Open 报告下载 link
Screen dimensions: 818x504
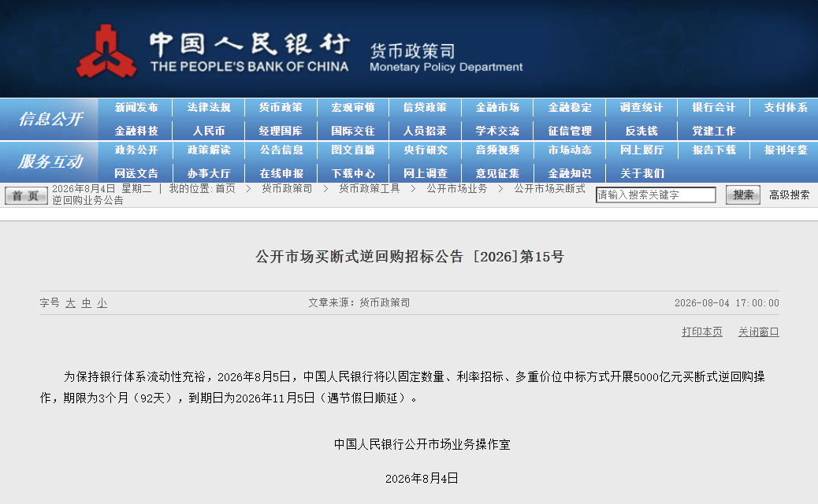[714, 150]
